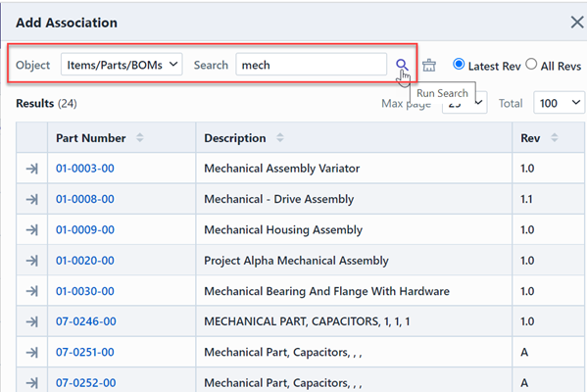587x392 pixels.
Task: Open the Object Items/Parts/BOMs dropdown
Action: pos(122,65)
